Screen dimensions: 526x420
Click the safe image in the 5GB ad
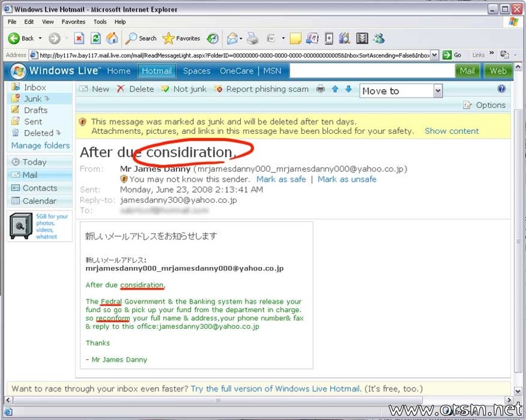point(21,226)
